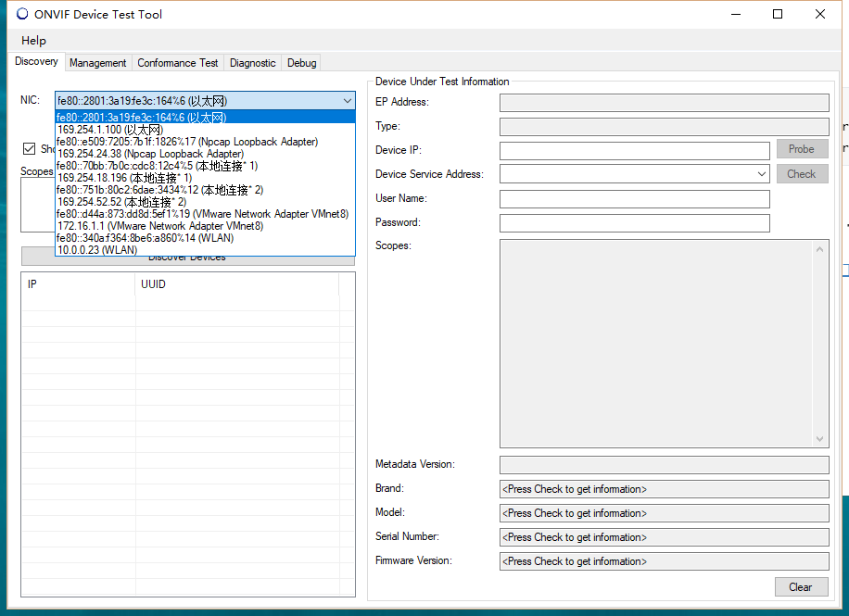Choose 169.254.1.100 (以太网) from NIC list
849x616 pixels.
pos(206,130)
